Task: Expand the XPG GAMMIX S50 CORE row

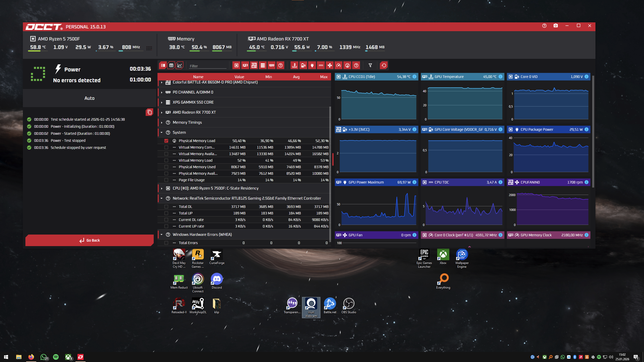Action: pos(162,102)
